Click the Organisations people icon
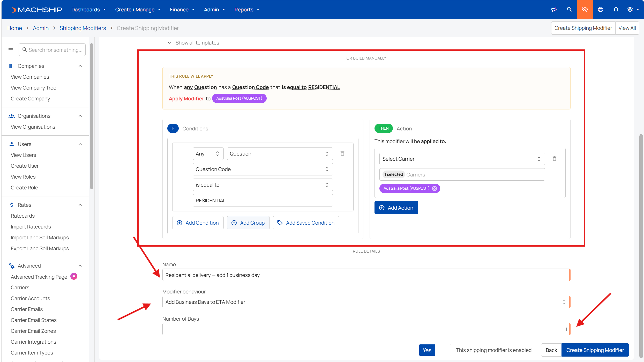644x362 pixels. (12, 116)
